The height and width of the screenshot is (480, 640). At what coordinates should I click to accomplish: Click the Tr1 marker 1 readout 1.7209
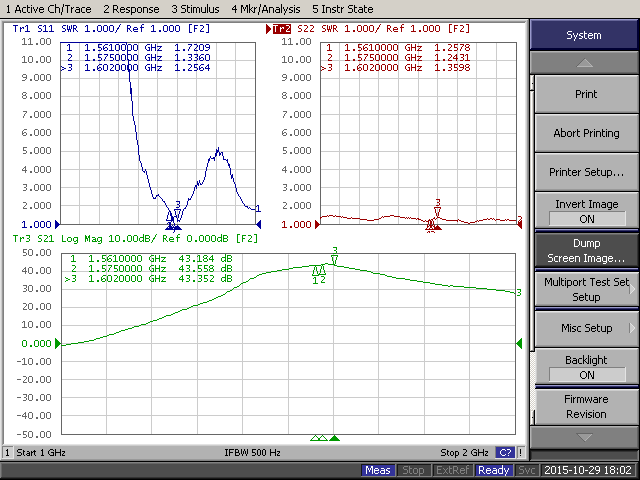click(192, 48)
